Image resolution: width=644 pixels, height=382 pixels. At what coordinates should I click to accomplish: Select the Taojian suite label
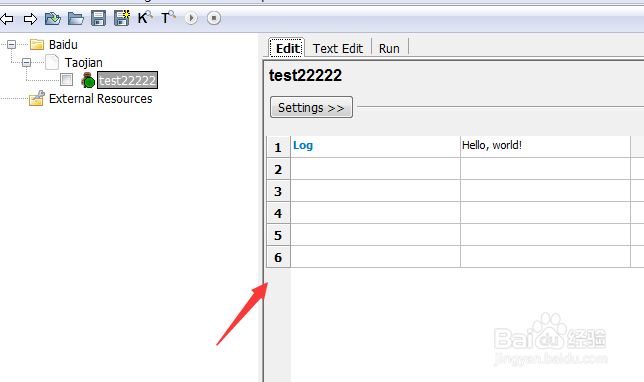tap(83, 62)
